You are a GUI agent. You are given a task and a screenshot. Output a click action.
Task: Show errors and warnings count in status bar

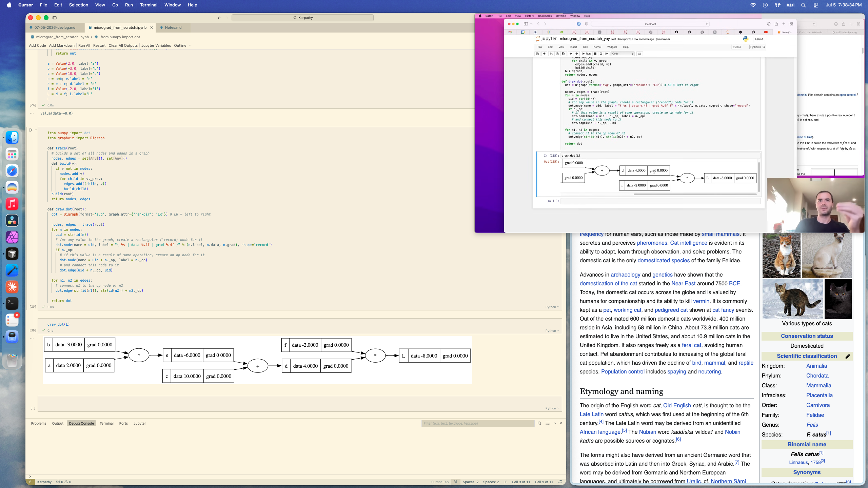click(x=64, y=482)
